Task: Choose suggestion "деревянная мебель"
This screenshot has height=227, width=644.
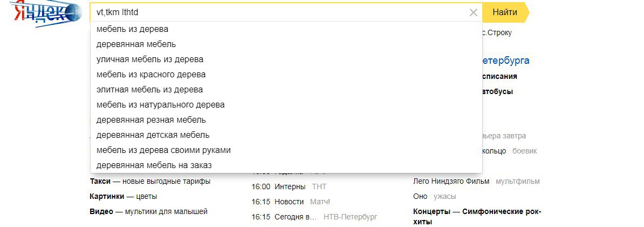Action: (x=136, y=44)
